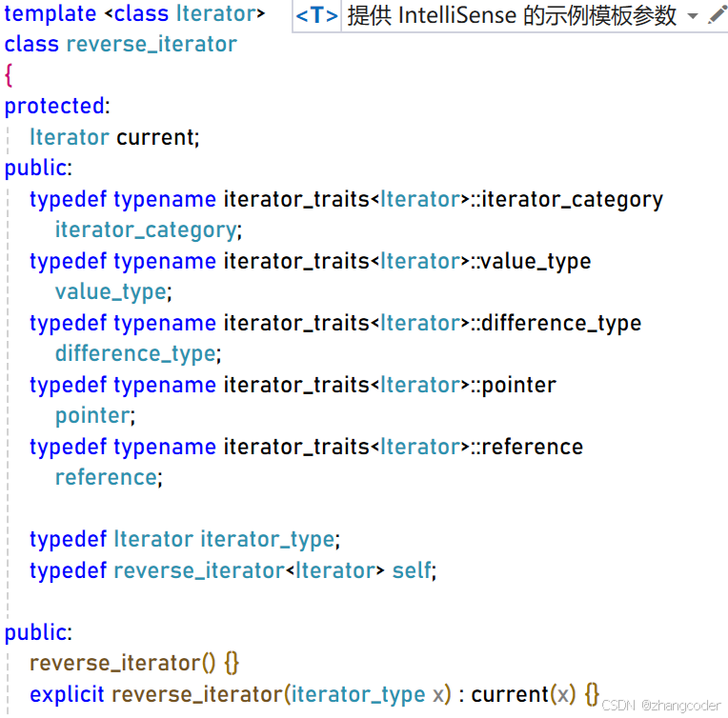Click 'class' keyword before reverse_iterator
Image resolution: width=728 pixels, height=718 pixels.
tap(31, 45)
